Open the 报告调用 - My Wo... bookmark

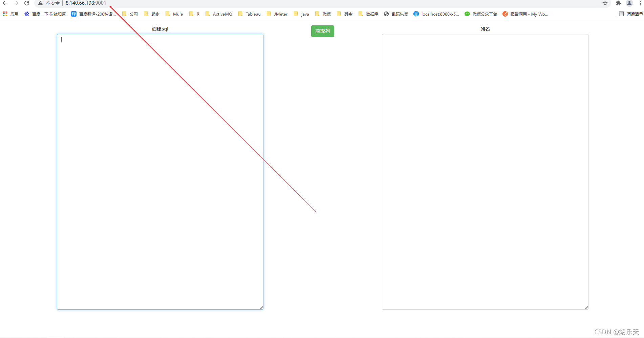[525, 14]
